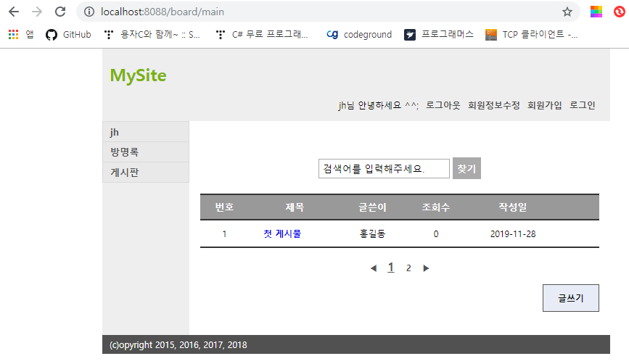Open the 용자C와 함께 bookmark
The height and width of the screenshot is (364, 629).
tap(152, 35)
